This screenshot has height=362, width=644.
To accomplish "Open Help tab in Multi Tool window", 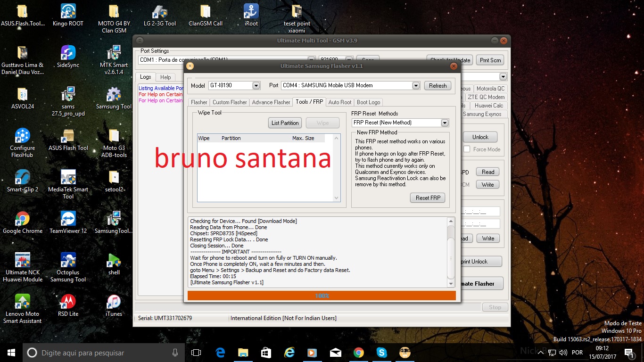I will coord(165,77).
